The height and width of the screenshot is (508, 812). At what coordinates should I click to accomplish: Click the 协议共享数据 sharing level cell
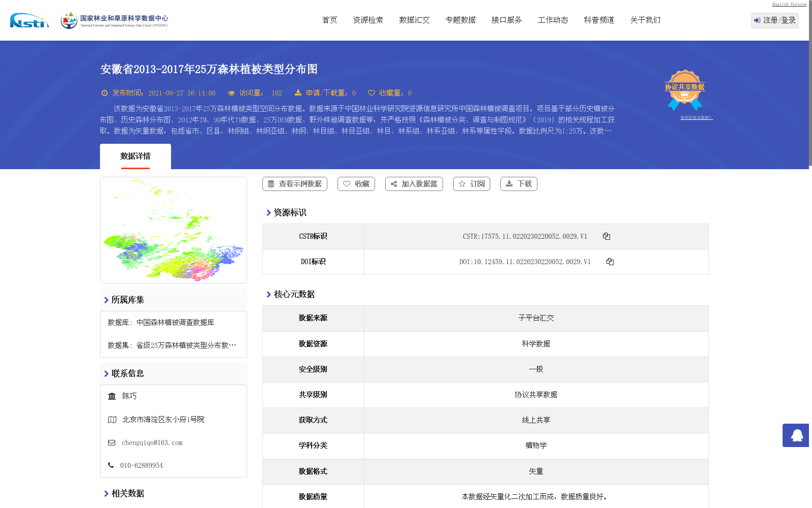[x=536, y=395]
